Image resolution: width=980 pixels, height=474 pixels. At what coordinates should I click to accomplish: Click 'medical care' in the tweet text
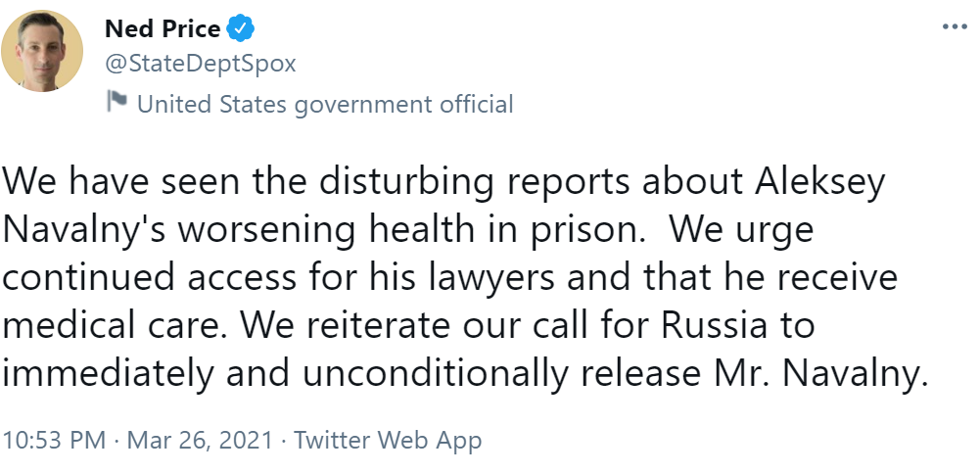[x=112, y=324]
